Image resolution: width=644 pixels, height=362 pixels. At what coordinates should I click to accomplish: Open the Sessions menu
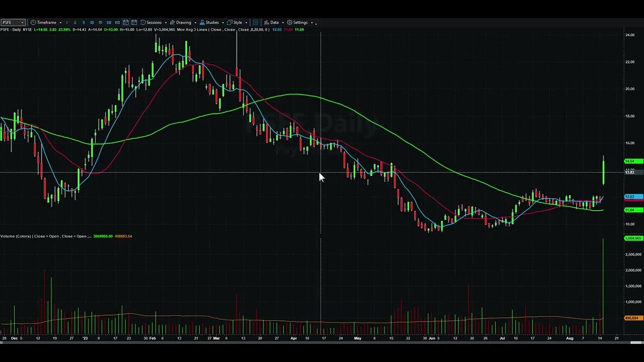click(x=154, y=23)
